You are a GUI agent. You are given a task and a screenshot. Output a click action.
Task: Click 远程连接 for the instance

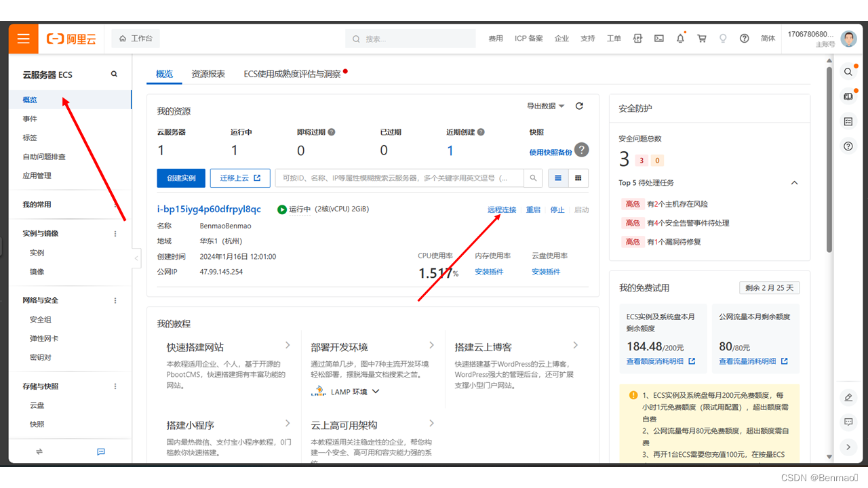502,210
